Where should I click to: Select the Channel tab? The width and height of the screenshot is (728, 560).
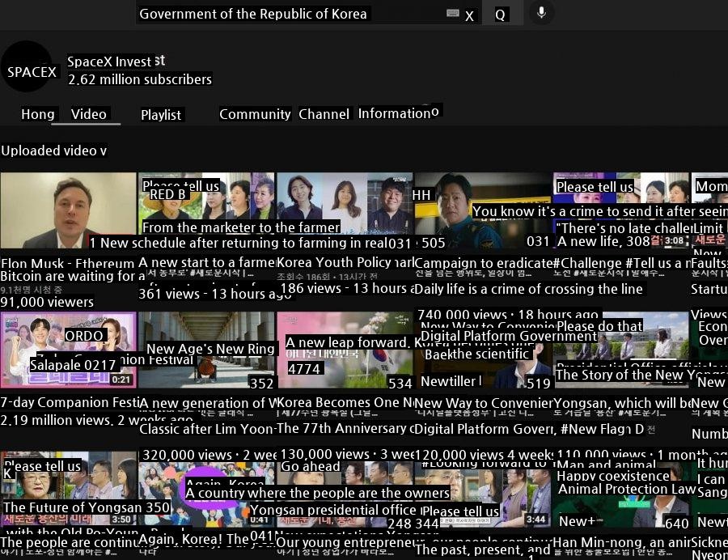(324, 114)
